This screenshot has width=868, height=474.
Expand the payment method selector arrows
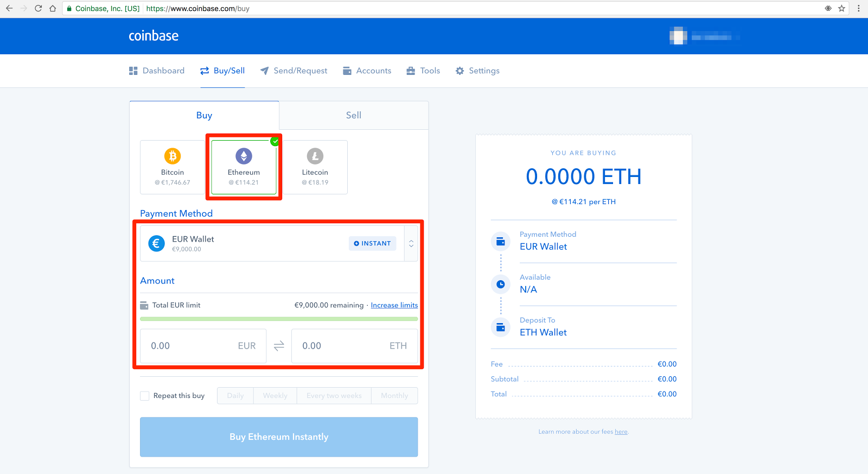point(411,244)
